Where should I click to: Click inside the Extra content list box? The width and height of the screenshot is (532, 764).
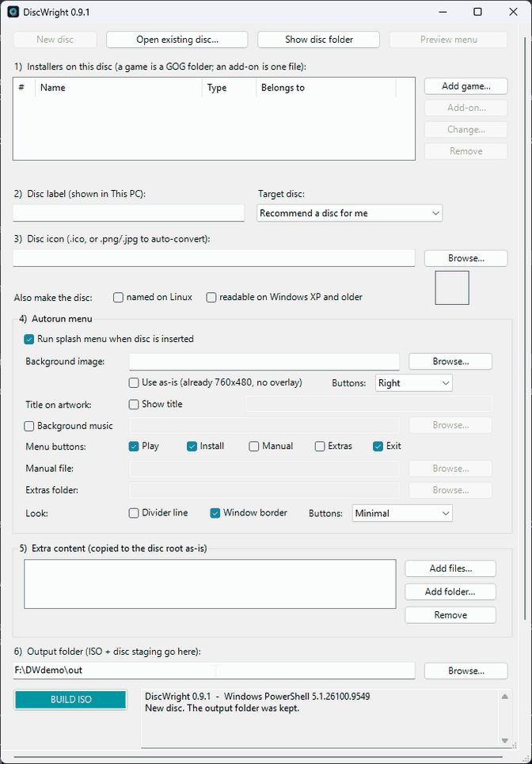click(210, 583)
